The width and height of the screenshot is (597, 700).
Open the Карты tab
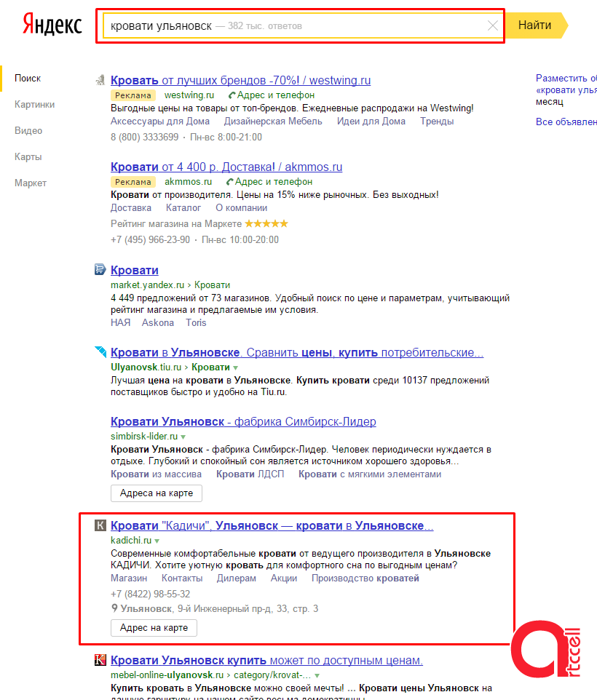[28, 156]
